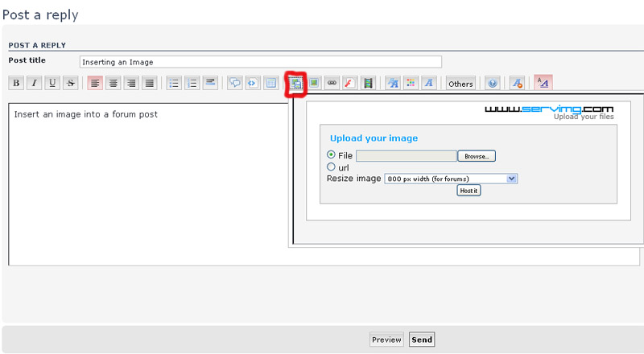
Task: Click the Post title input field
Action: coord(260,62)
